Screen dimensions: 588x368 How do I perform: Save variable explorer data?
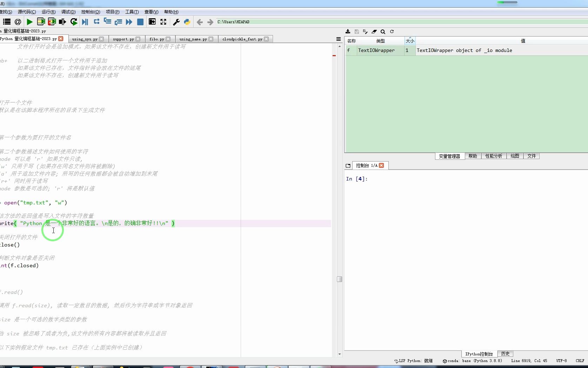pos(356,31)
